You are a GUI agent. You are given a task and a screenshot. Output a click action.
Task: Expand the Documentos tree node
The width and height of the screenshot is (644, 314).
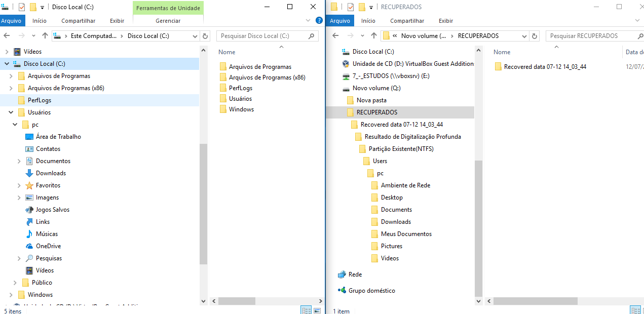pos(19,161)
